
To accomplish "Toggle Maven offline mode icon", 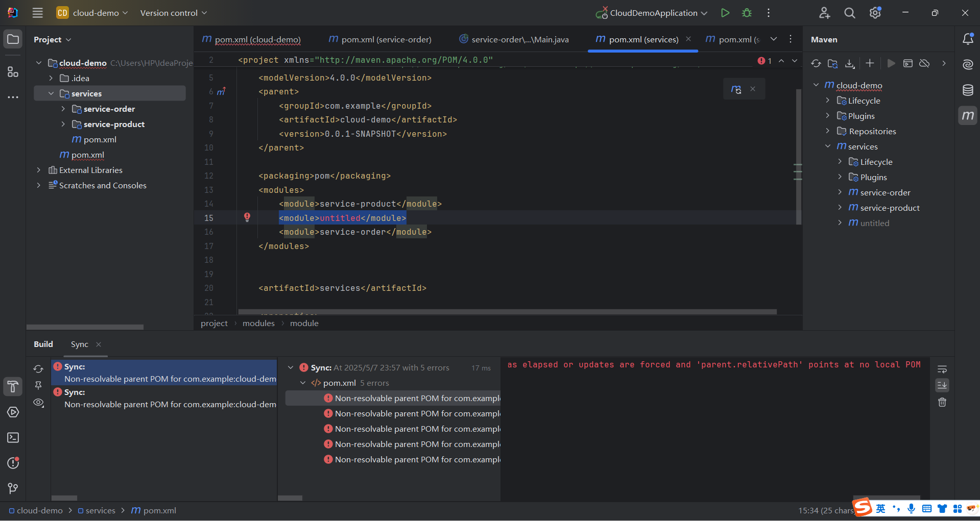I will pos(924,63).
